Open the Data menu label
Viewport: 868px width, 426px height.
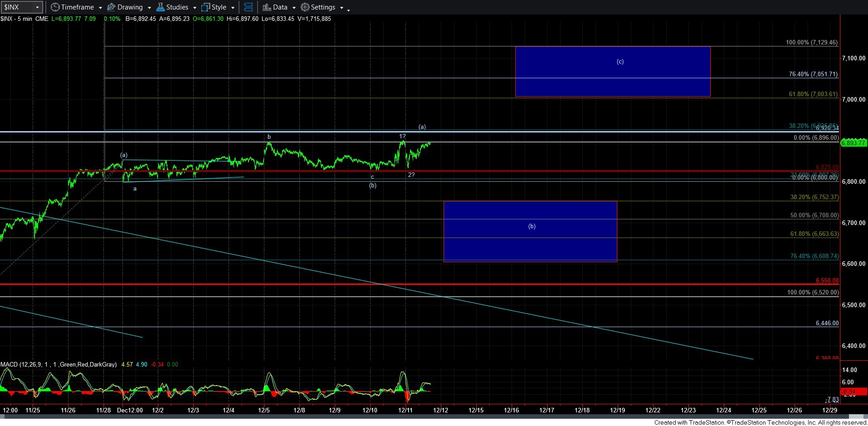click(280, 7)
